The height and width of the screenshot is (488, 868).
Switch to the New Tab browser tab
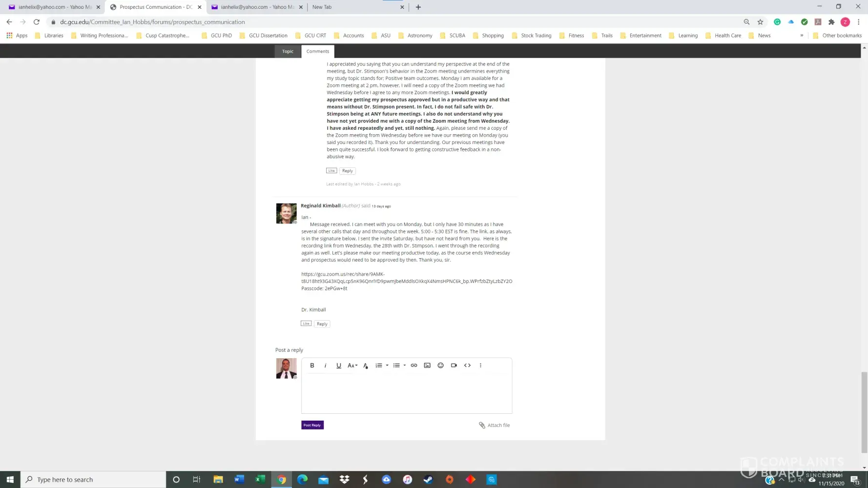(358, 7)
